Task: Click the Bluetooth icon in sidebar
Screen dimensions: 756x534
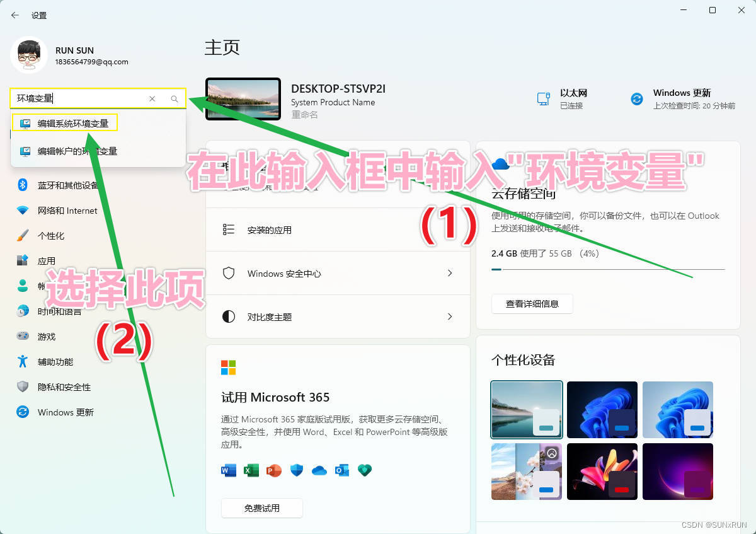Action: (23, 185)
